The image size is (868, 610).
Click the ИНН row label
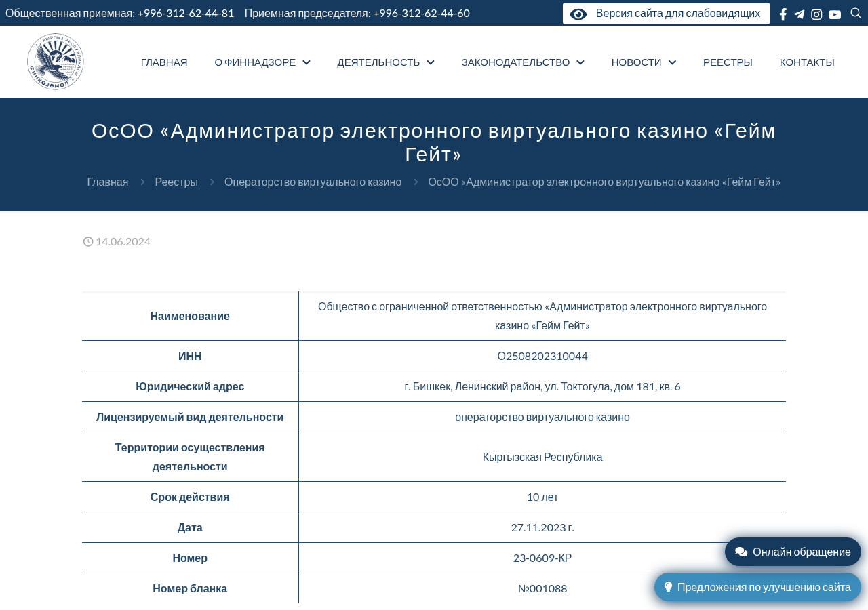pyautogui.click(x=190, y=356)
